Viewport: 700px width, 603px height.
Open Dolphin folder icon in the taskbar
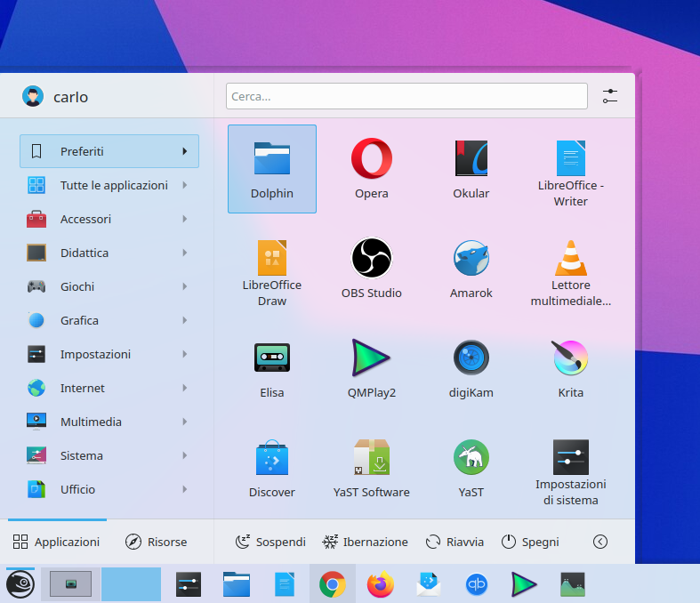click(x=237, y=583)
